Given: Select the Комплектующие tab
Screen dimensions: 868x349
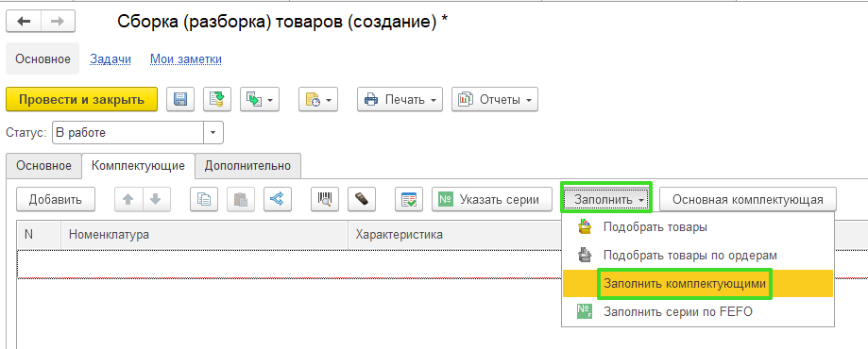Looking at the screenshot, I should click(x=139, y=165).
